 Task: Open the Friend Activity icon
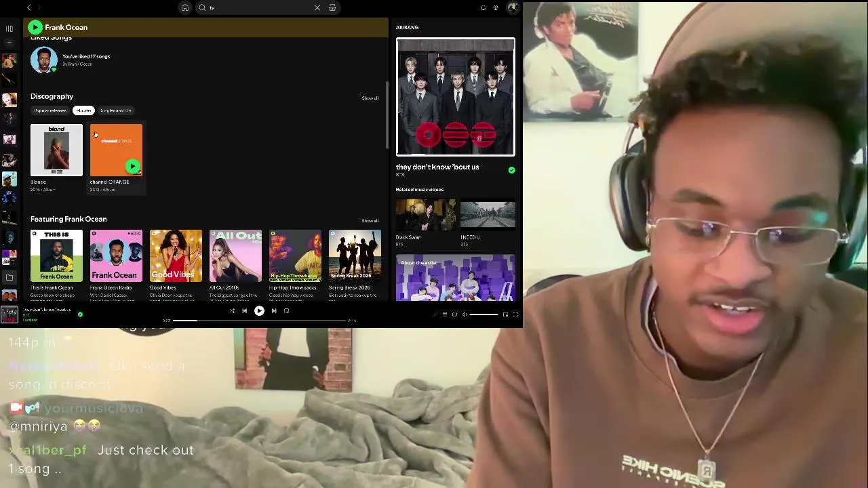tap(496, 7)
